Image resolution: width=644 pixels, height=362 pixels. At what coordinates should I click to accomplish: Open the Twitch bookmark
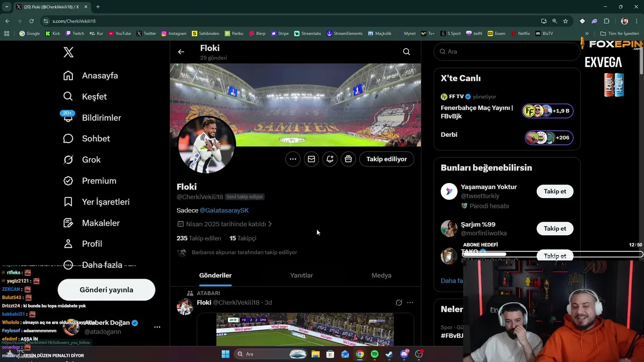click(74, 34)
